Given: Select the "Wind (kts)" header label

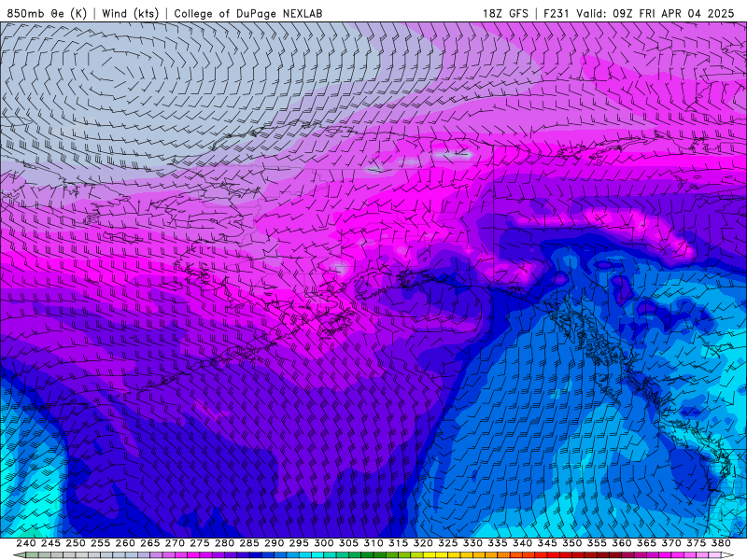Looking at the screenshot, I should 130,13.
